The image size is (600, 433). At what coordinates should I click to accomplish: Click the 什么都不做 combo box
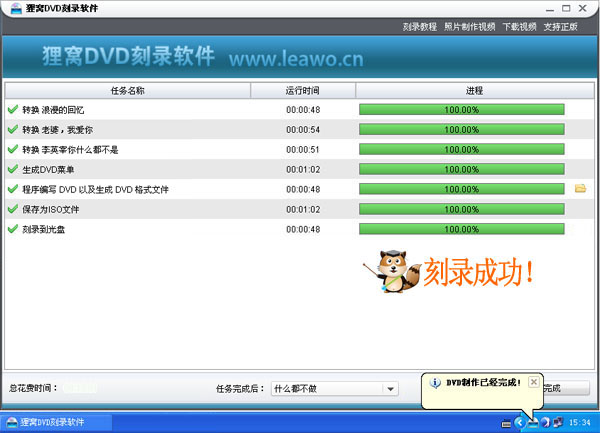[335, 389]
